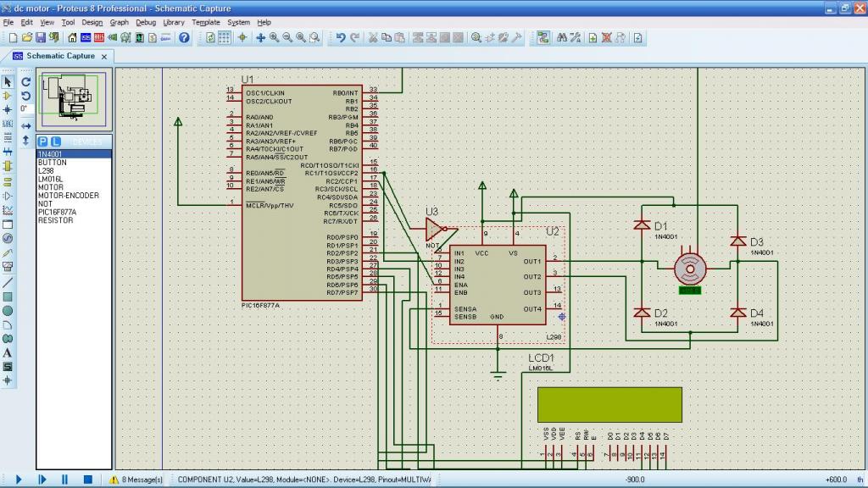Open the Debug menu
Screen dimensions: 868x488
click(x=146, y=22)
